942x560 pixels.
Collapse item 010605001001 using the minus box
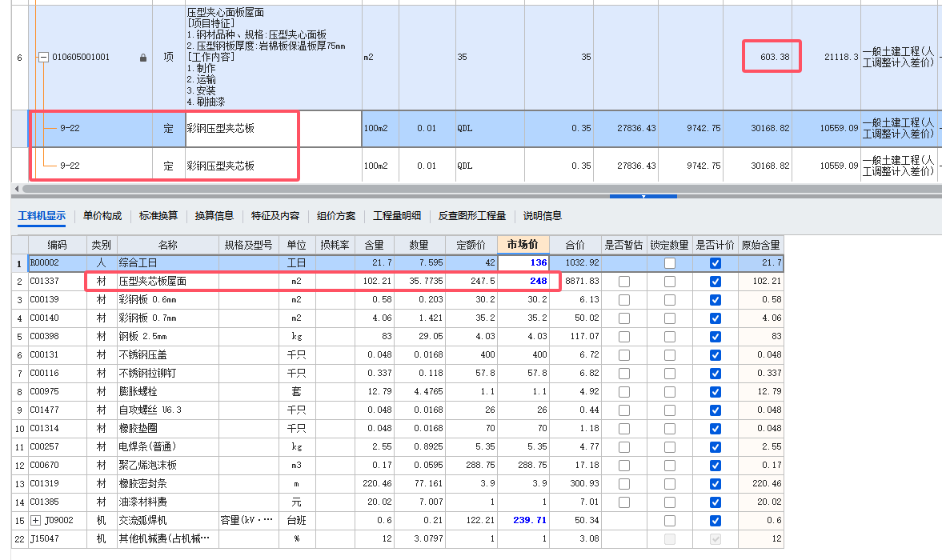[42, 56]
